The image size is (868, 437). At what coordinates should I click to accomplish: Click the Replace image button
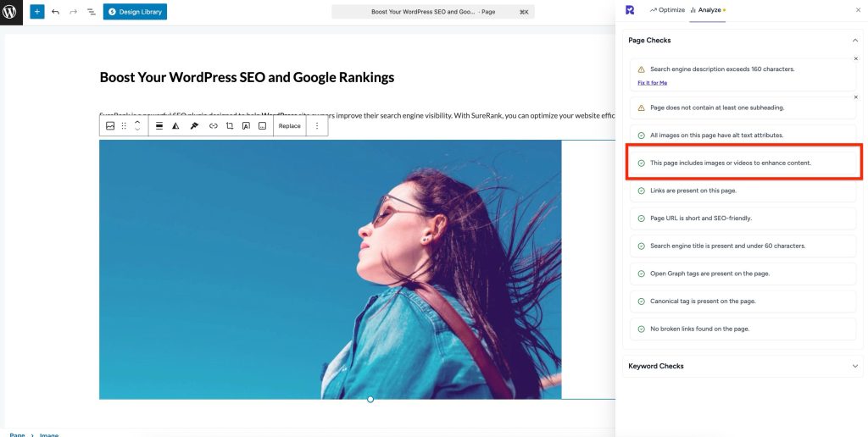tap(290, 126)
